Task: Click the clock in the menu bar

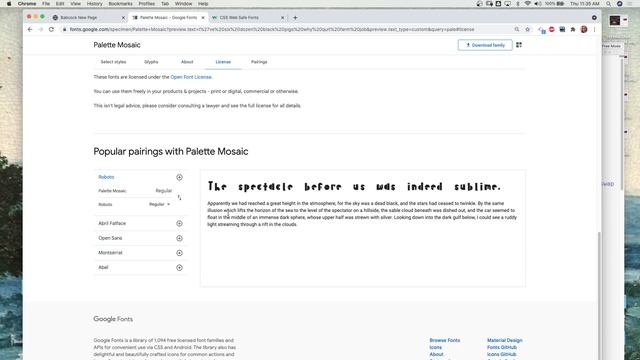Action: tap(584, 4)
